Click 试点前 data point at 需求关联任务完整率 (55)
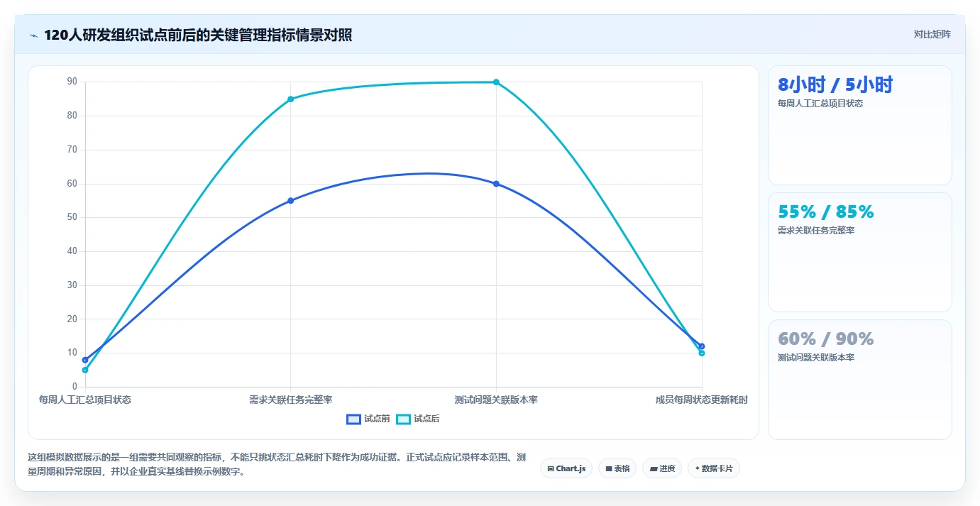This screenshot has height=506, width=980. (290, 201)
